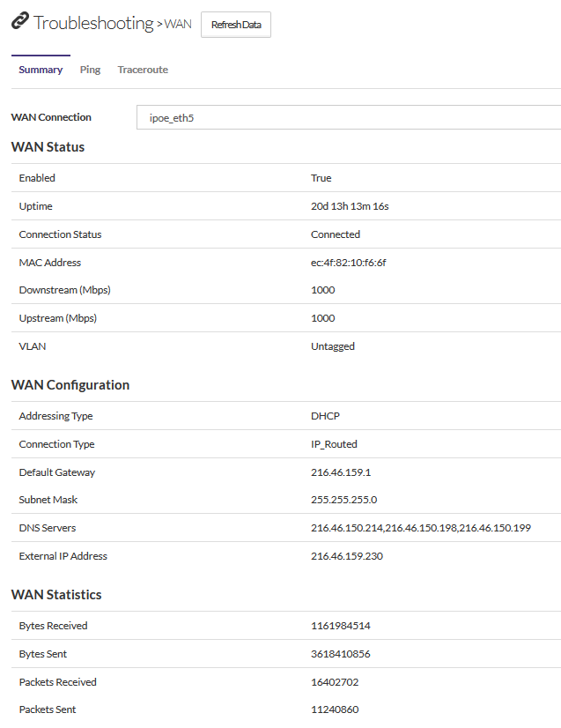Click the Uptime value 20d 13h 13m 16s
Screen dimensions: 561x728
coord(350,206)
